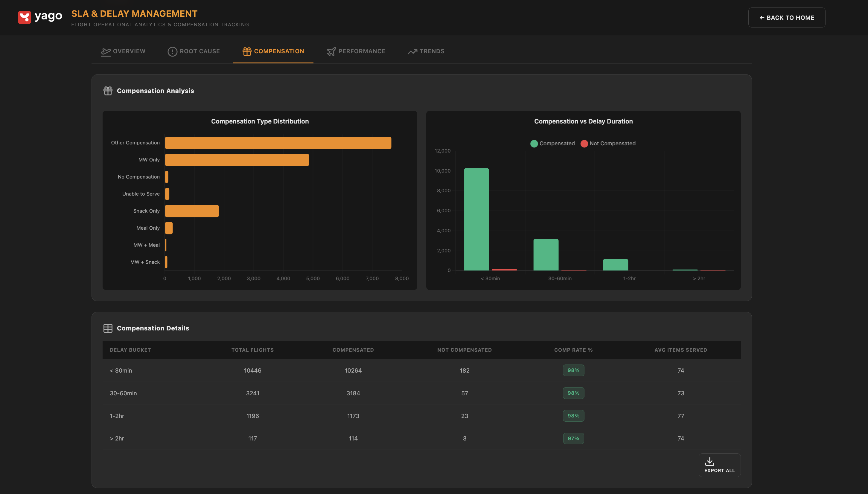Click the gift icon on the Compensation tab

coord(246,51)
